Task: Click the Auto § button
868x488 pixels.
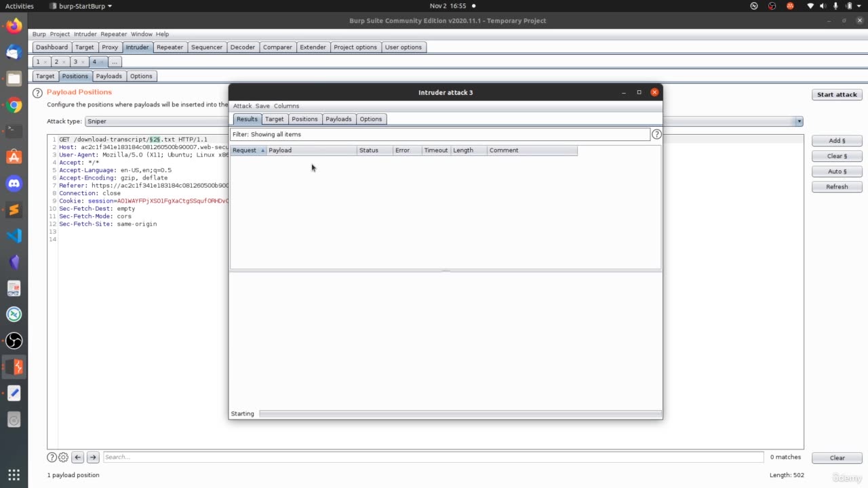Action: [837, 171]
